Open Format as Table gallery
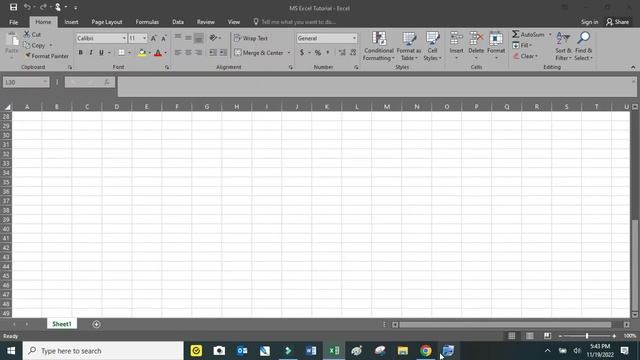 click(x=409, y=46)
